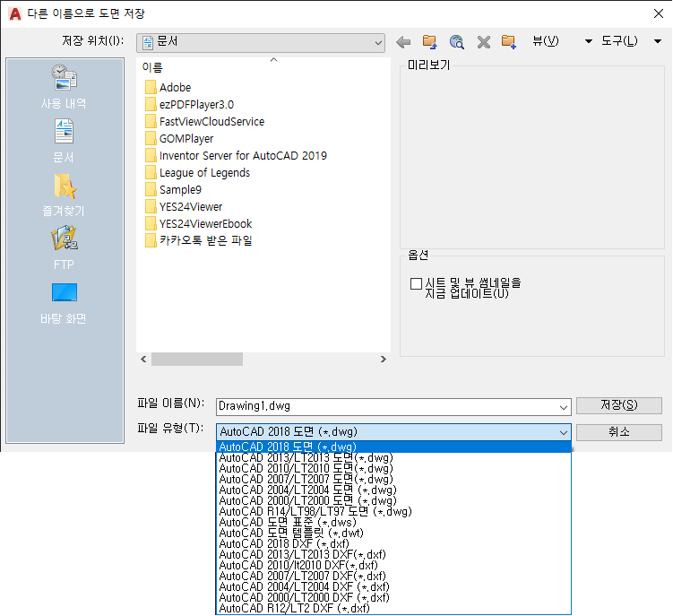Select the 카카오톡 받은 파일 folder
673x616 pixels.
pyautogui.click(x=199, y=240)
